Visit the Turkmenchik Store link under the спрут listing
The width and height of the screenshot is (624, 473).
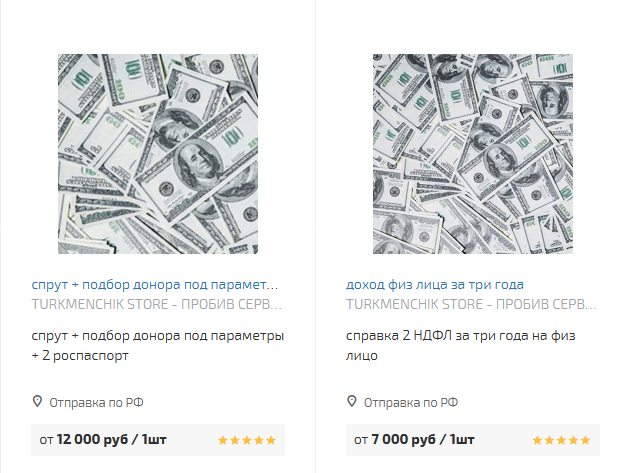157,302
